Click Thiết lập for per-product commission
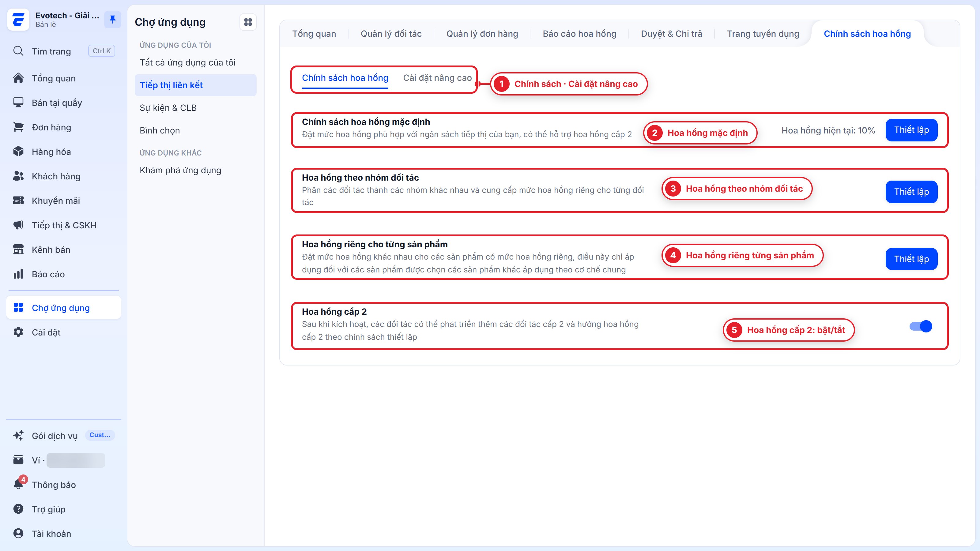980x551 pixels. pos(911,259)
